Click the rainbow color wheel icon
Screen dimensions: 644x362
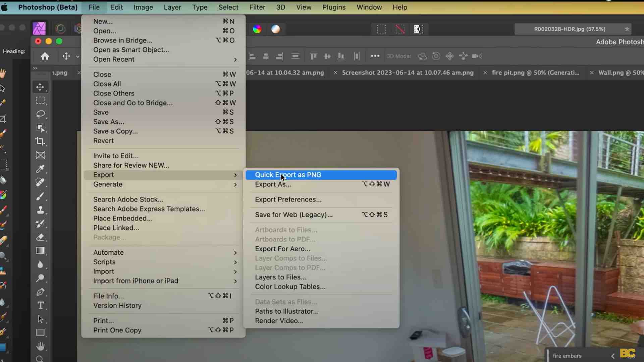[x=257, y=29]
